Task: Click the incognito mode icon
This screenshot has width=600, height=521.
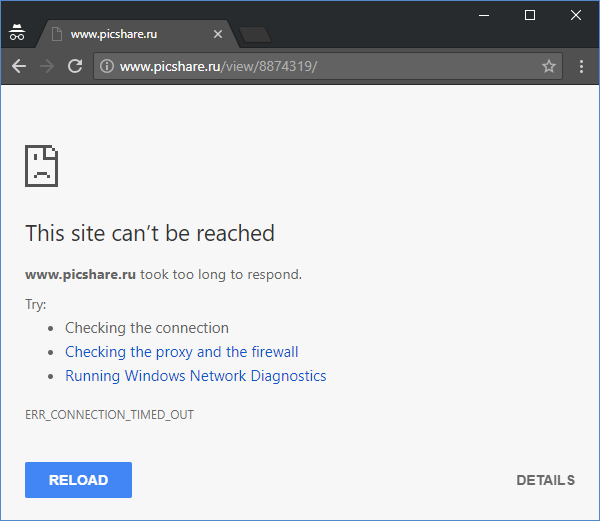Action: tap(17, 33)
